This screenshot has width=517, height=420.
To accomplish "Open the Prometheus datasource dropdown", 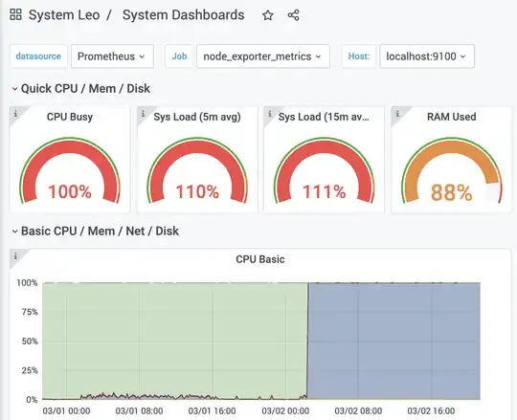I will pos(112,56).
